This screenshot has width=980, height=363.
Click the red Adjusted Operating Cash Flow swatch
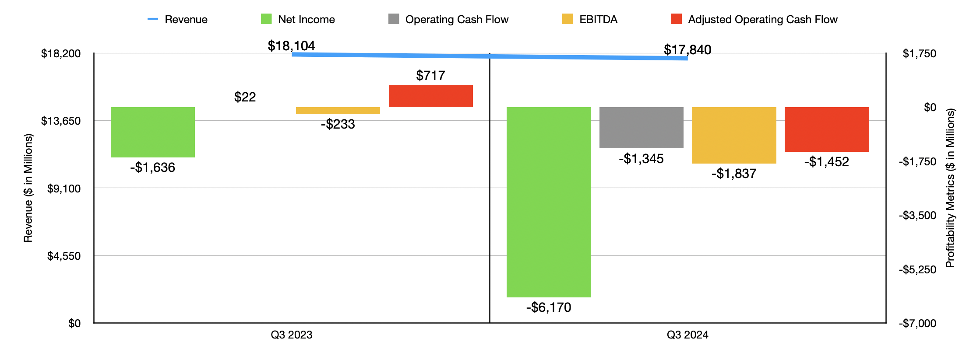(x=676, y=19)
